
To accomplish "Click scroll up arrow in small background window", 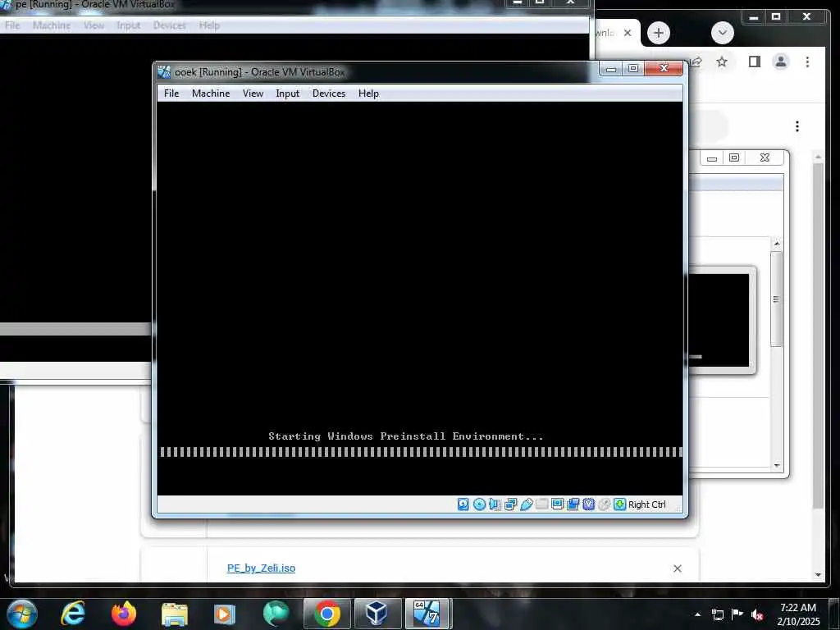I will (x=777, y=244).
